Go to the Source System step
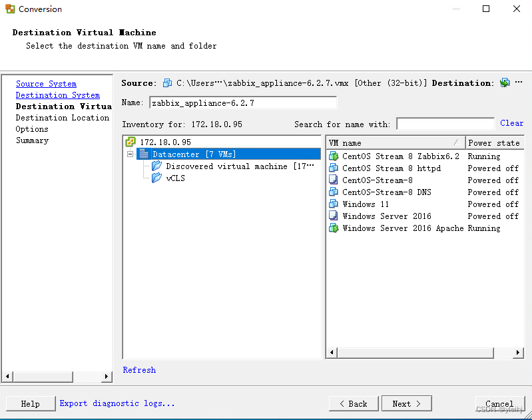 click(46, 84)
